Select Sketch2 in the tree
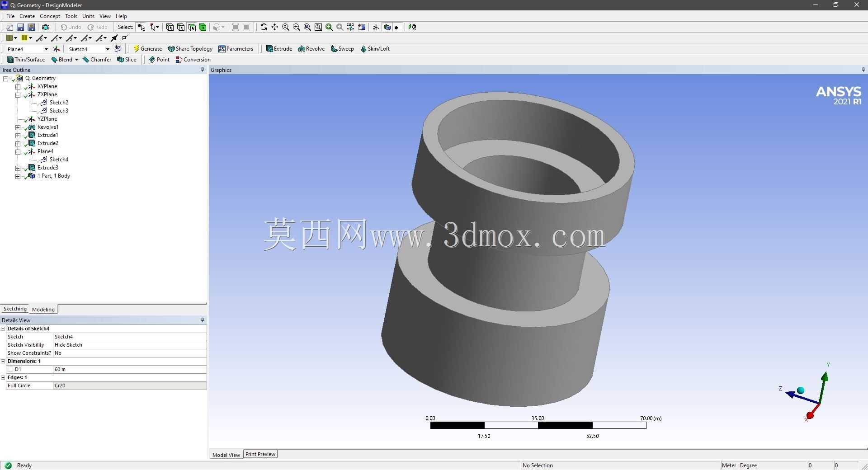 59,103
